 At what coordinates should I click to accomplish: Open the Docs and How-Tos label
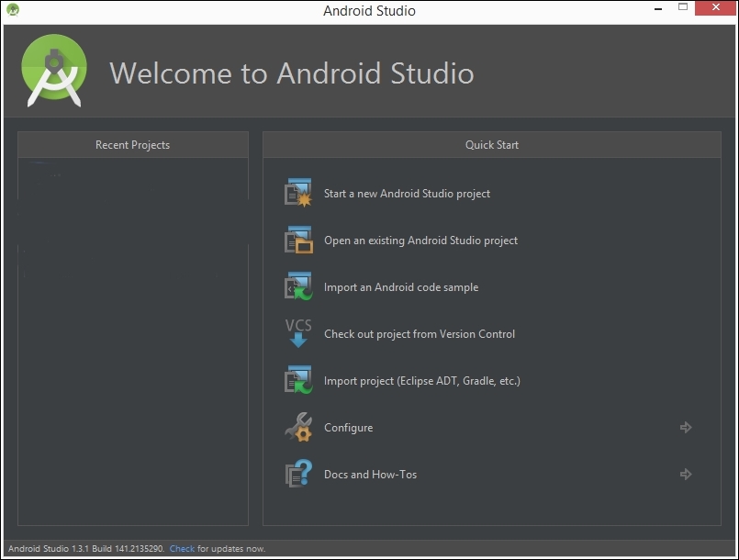371,475
